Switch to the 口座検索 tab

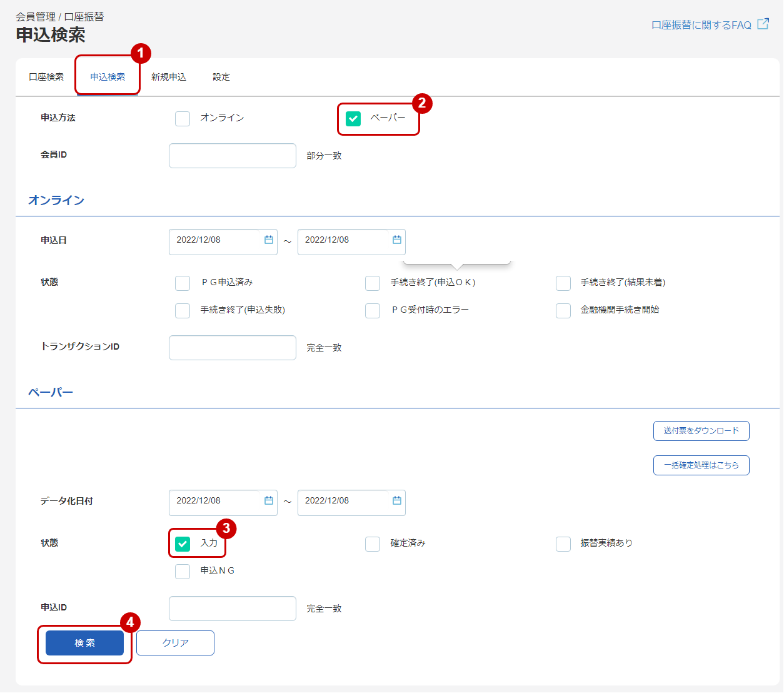point(46,77)
